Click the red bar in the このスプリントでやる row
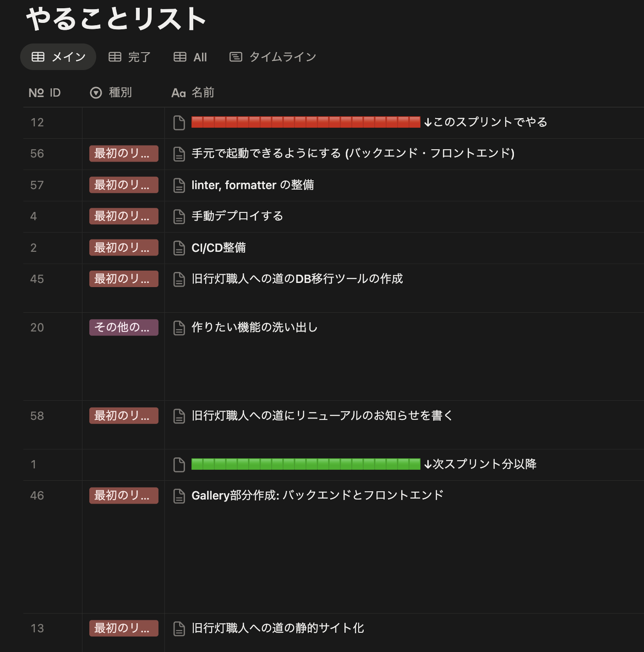Image resolution: width=644 pixels, height=652 pixels. click(306, 122)
